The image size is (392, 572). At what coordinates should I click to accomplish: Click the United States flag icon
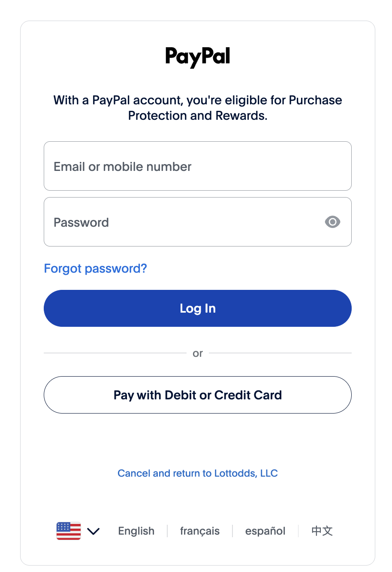coord(69,531)
